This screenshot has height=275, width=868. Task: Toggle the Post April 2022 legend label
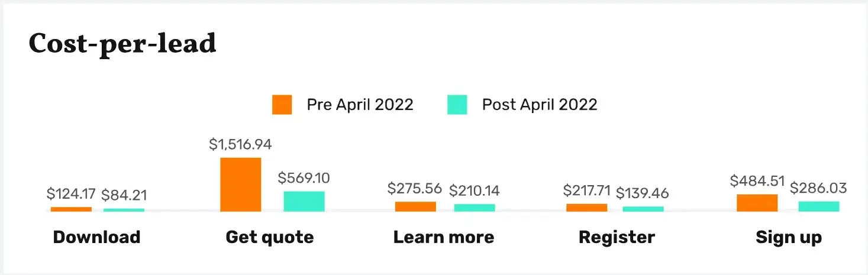point(540,105)
